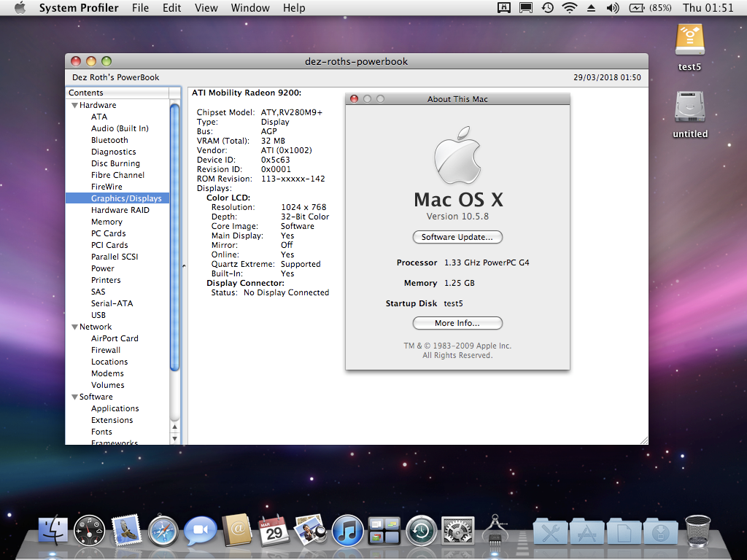Click the System Profiler Dock icon
The image size is (747, 560).
495,529
